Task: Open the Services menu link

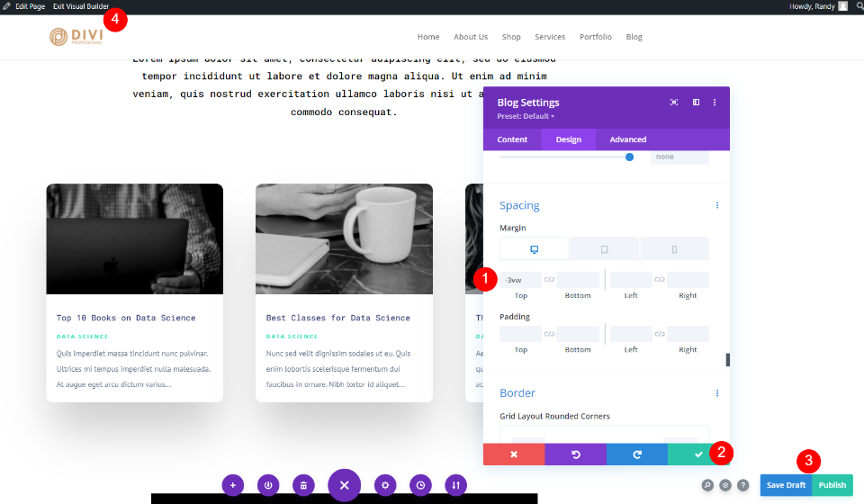Action: pyautogui.click(x=550, y=37)
